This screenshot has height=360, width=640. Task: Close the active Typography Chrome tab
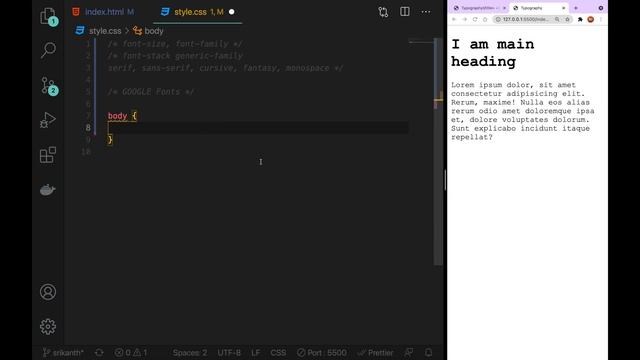click(564, 8)
